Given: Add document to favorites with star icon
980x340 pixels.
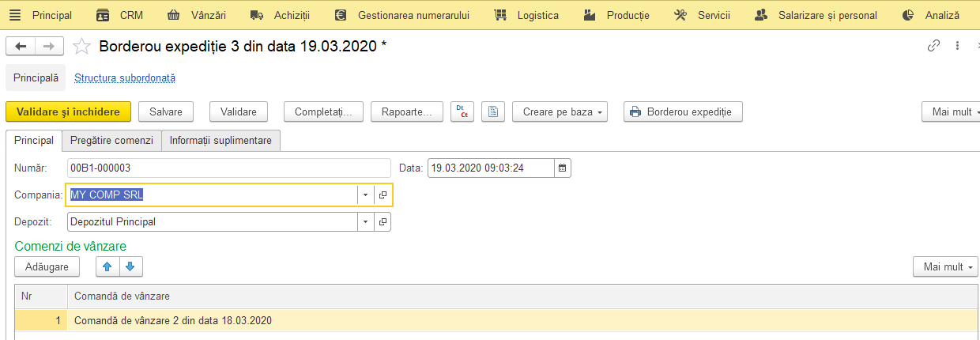Looking at the screenshot, I should point(81,47).
